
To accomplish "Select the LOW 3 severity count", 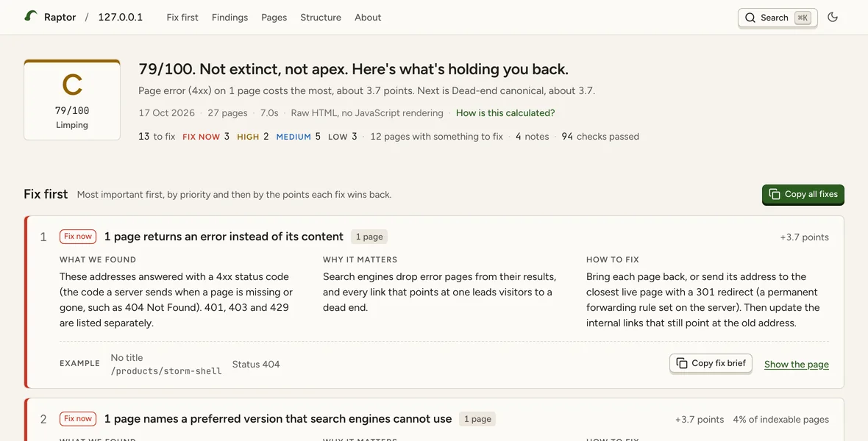I will (343, 137).
